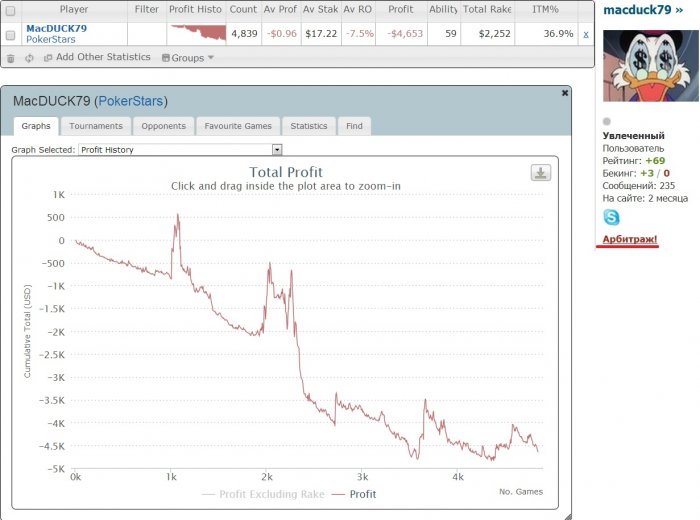Open the Statistics tab
This screenshot has width=700, height=520.
(309, 126)
